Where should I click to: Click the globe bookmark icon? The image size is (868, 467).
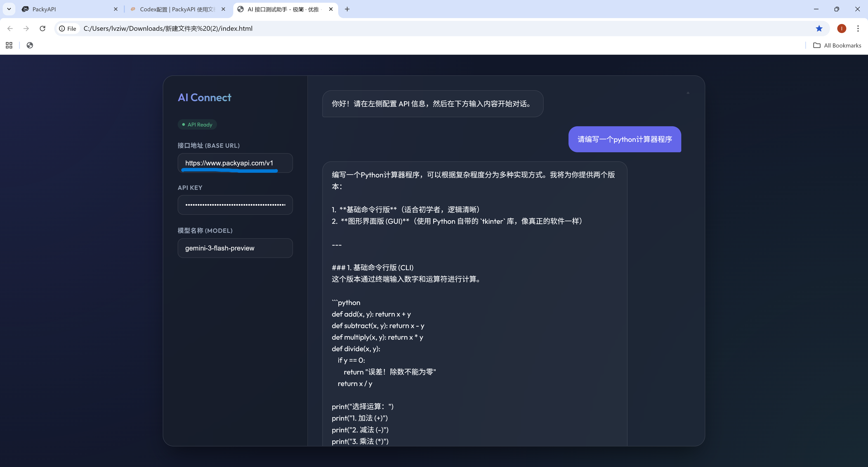(x=30, y=45)
